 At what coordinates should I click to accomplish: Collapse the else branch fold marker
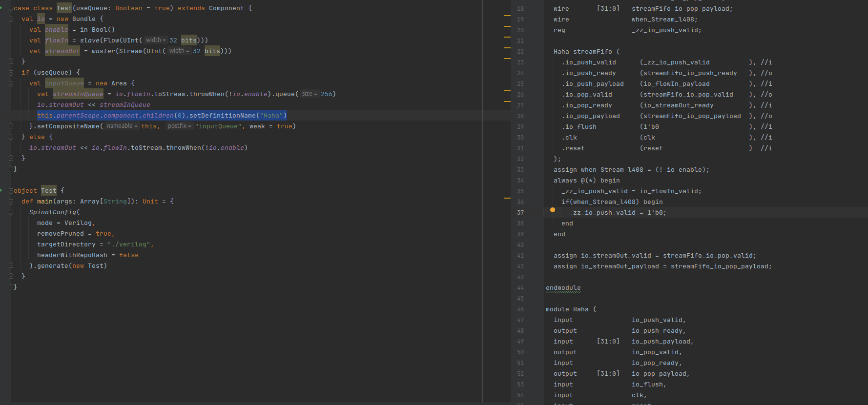point(11,137)
